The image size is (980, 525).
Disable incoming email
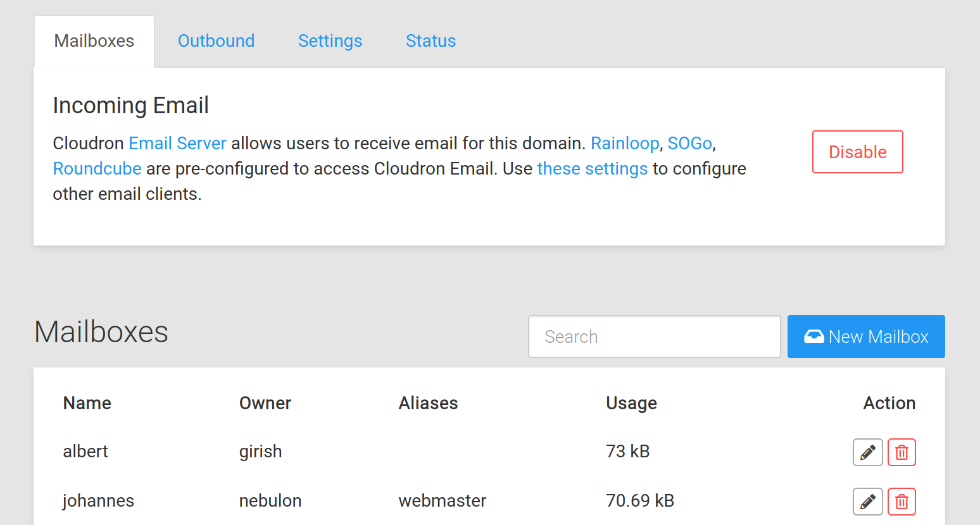[858, 152]
